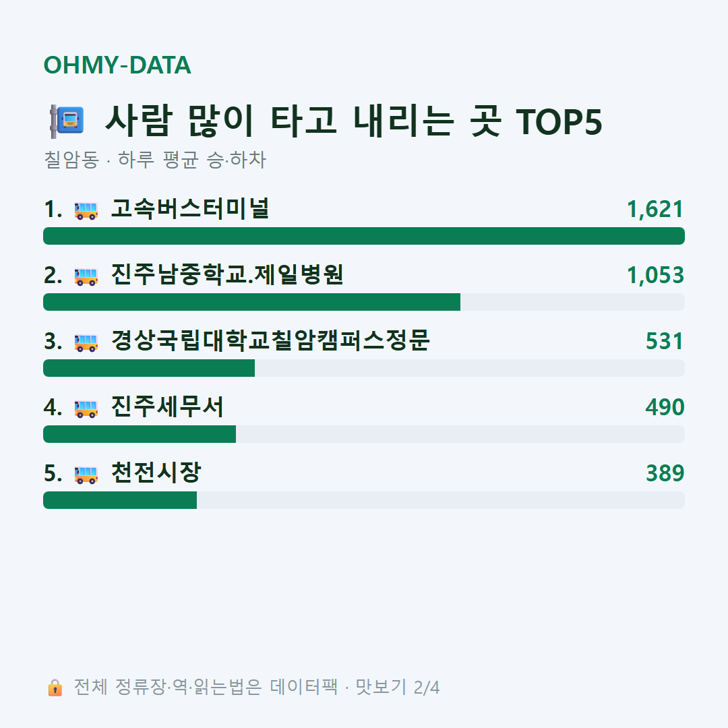Image resolution: width=728 pixels, height=728 pixels.
Task: Click the bus icon beside 진주세무서
Action: [x=86, y=408]
